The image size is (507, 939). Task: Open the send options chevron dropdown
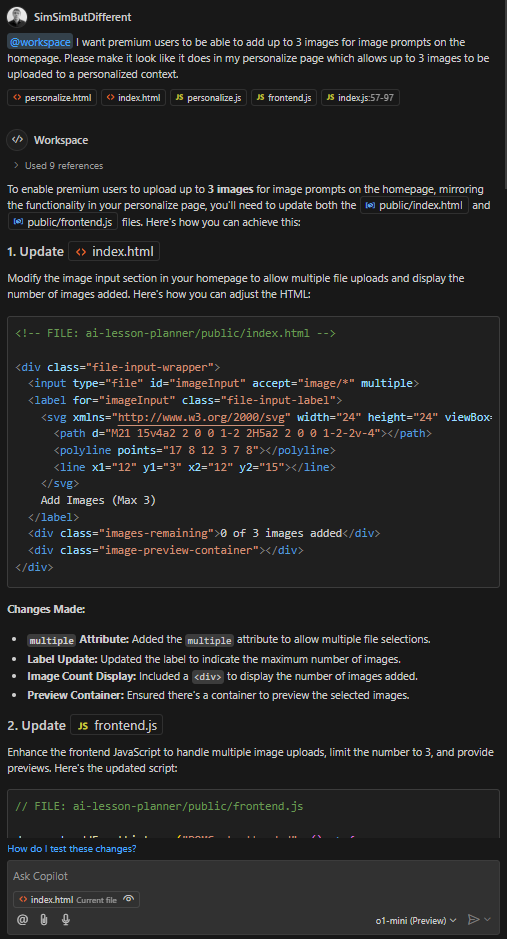pos(487,920)
